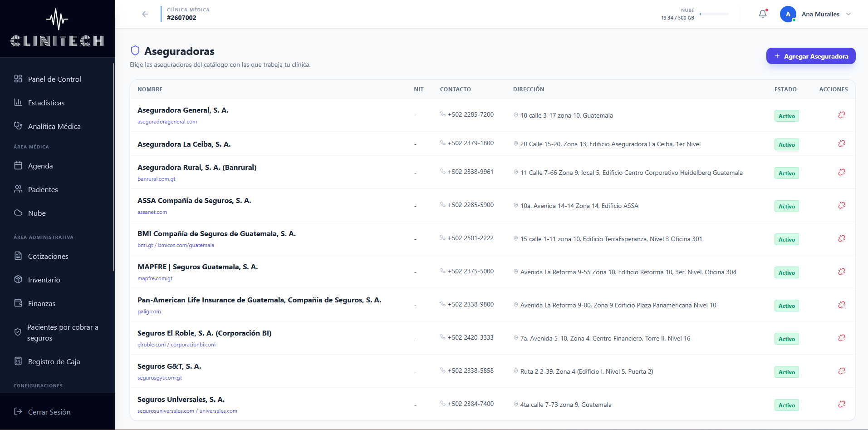Click the shield icon beside Pacientes por cobrar
Image resolution: width=868 pixels, height=430 pixels.
point(18,332)
